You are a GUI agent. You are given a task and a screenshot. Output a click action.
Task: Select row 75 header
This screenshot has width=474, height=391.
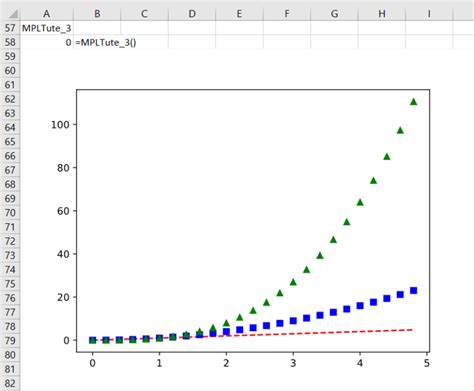point(10,284)
